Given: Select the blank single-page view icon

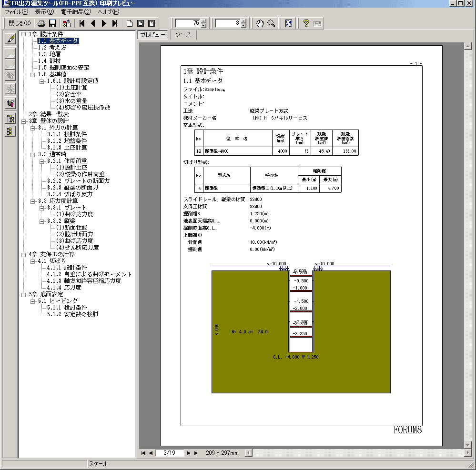Looking at the screenshot, I should click(x=129, y=23).
